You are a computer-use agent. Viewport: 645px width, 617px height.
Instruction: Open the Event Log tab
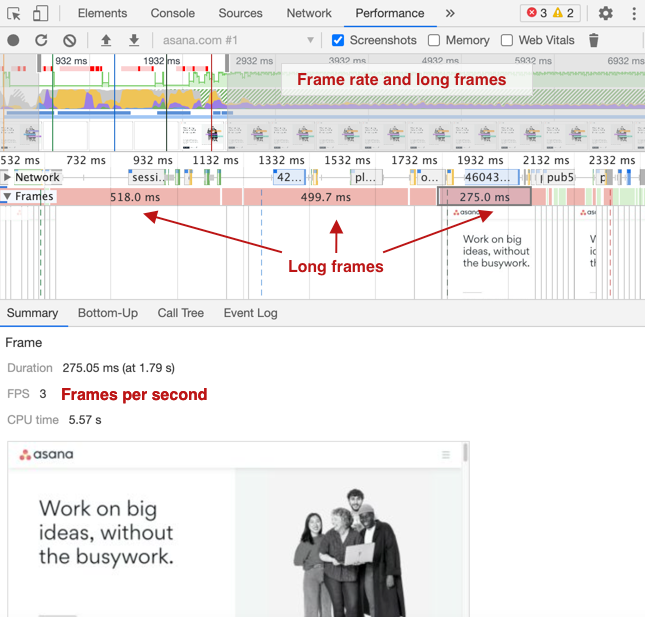(x=251, y=313)
